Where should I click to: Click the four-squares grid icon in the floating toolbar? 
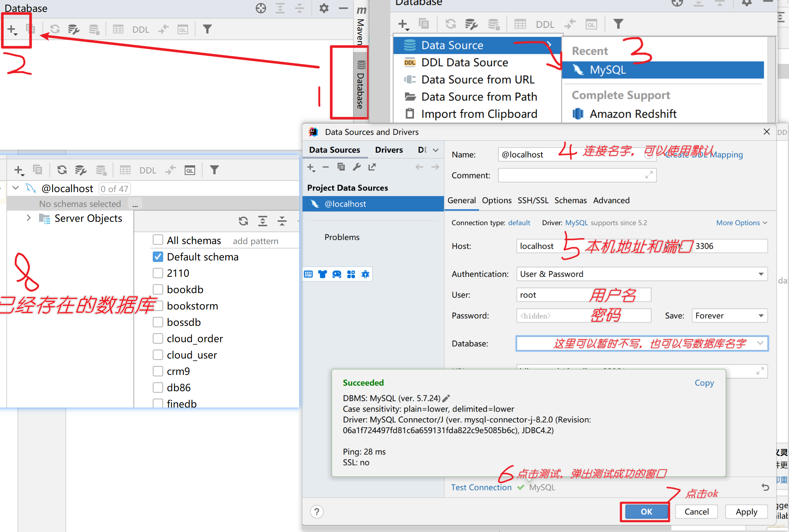click(x=351, y=274)
